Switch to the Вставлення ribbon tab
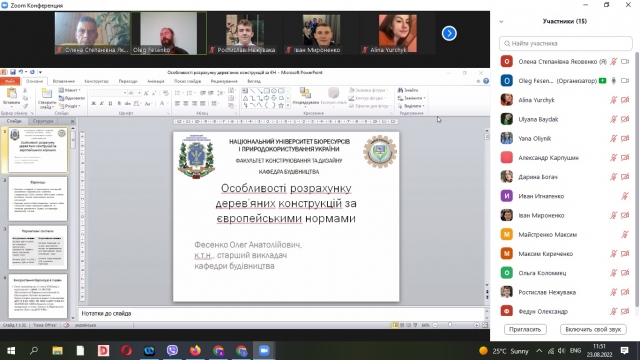This screenshot has width=640, height=360. click(64, 81)
